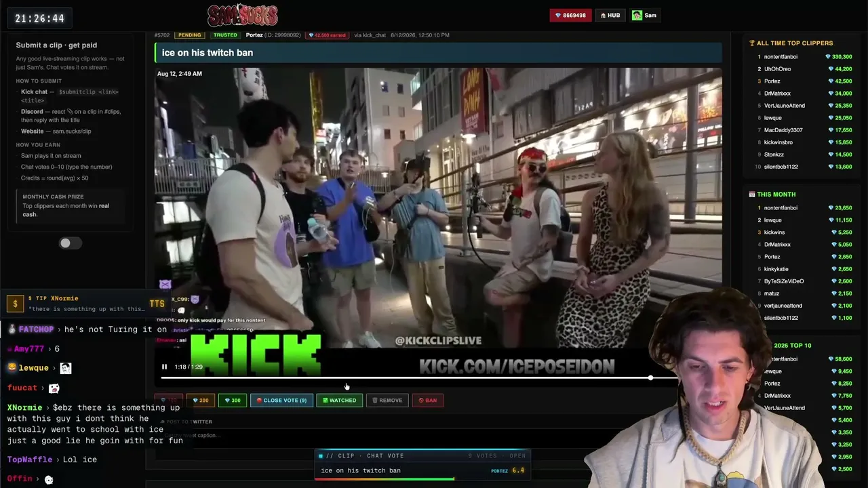Select the clipper name Portez in header
The image size is (868, 488).
click(254, 35)
